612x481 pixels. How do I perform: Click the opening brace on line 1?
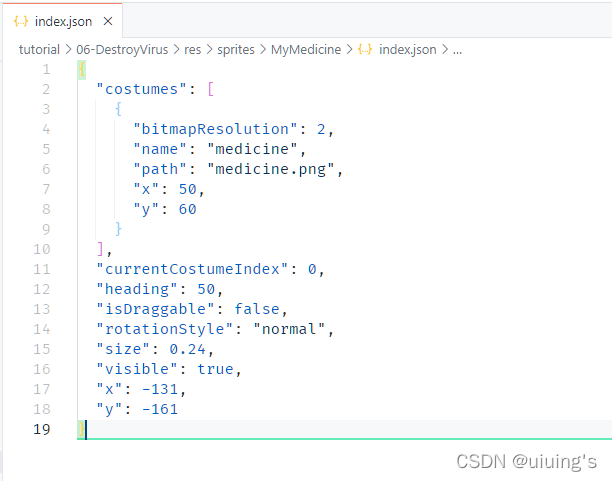coord(82,69)
